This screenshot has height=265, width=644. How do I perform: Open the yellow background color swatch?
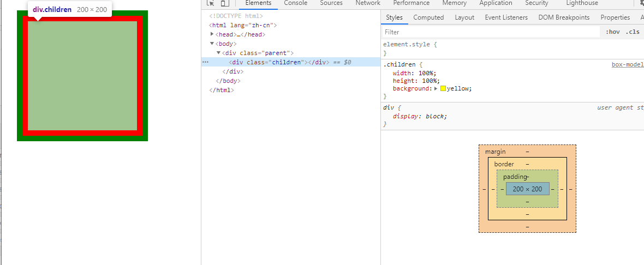(x=443, y=88)
